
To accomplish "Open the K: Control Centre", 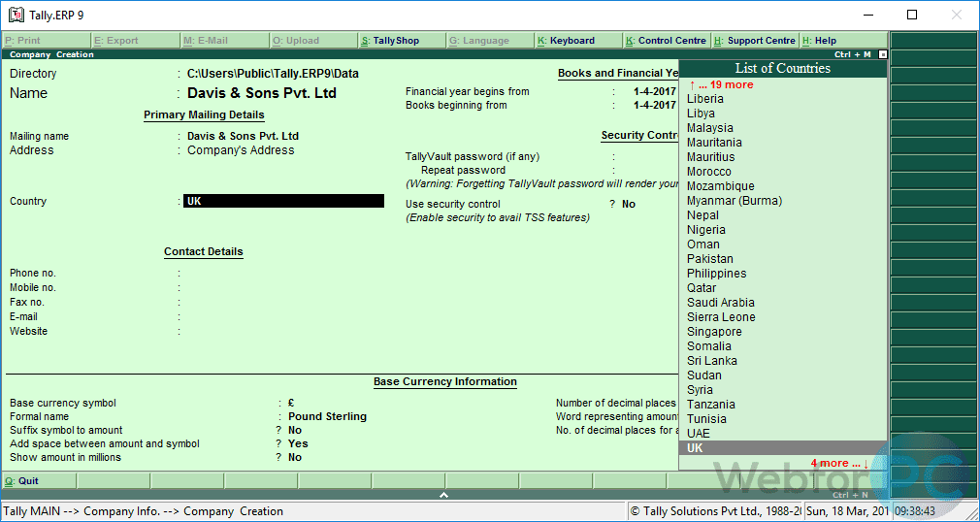I will [x=669, y=40].
